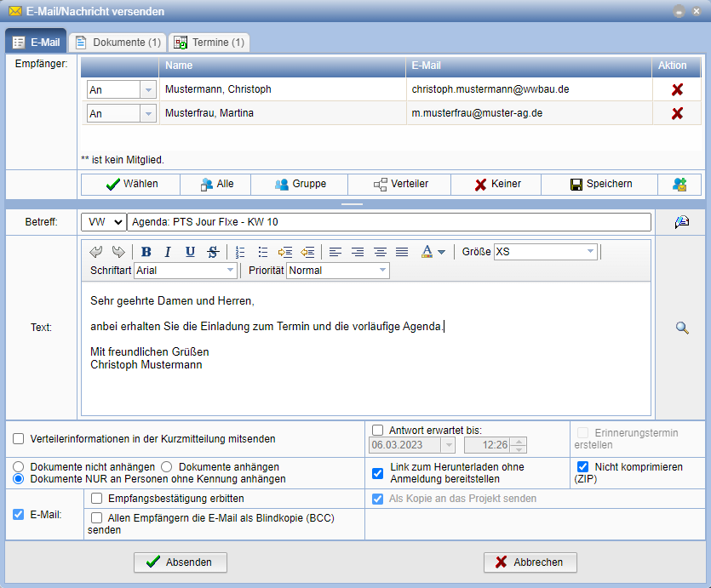This screenshot has width=711, height=588.
Task: Select Dokumente anhängen radio button
Action: pos(168,467)
